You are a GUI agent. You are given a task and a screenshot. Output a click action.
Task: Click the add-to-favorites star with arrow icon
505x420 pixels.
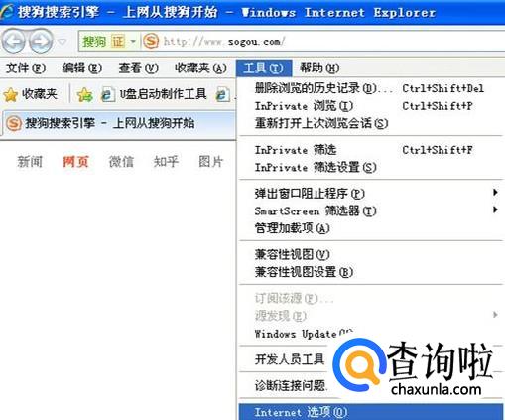click(84, 95)
